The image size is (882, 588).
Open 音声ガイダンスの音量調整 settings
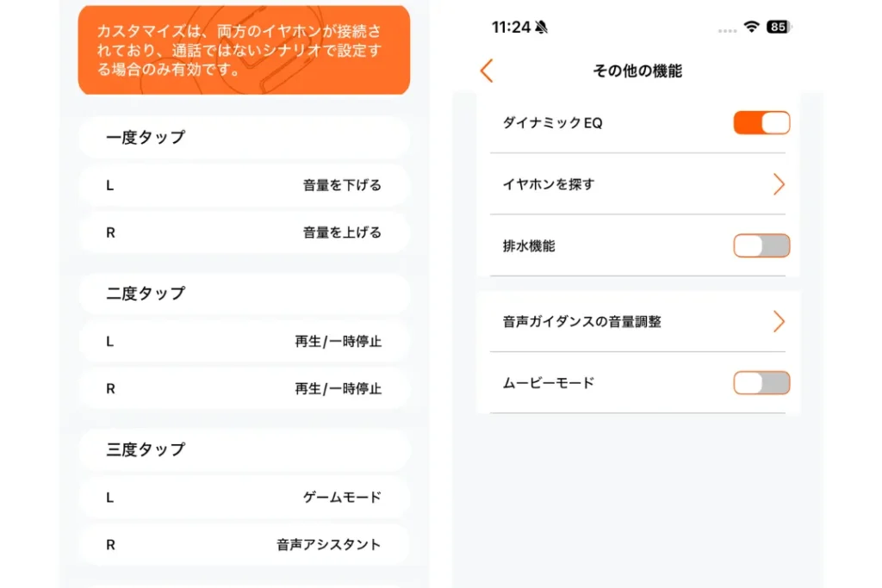tap(637, 321)
